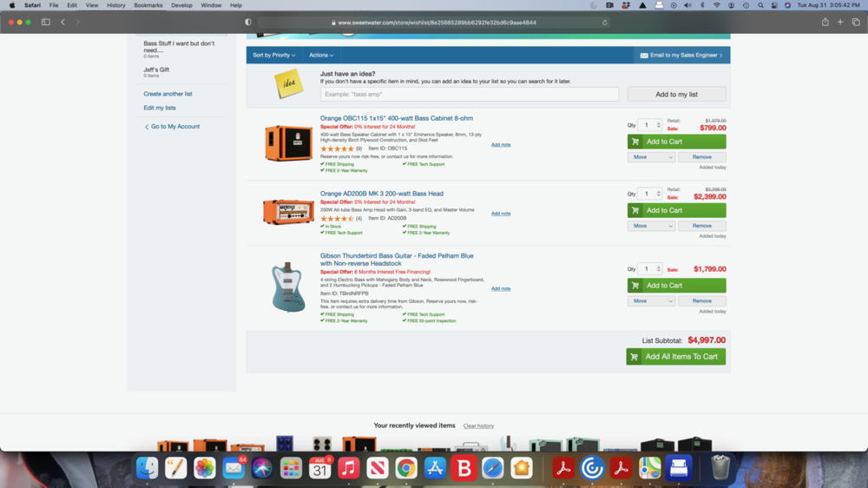Click Add All Items To Cart
The width and height of the screenshot is (868, 488).
tap(675, 357)
